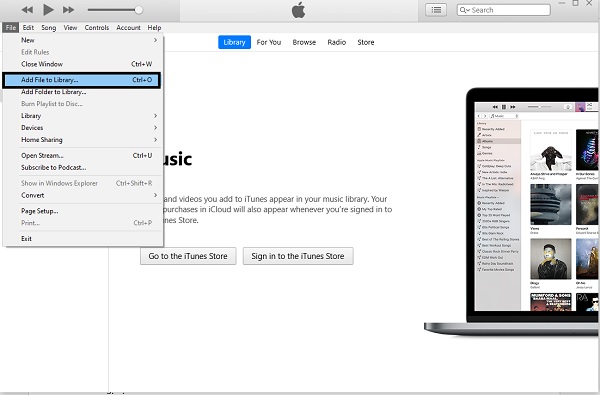Expand the Home Sharing submenu

pyautogui.click(x=83, y=140)
